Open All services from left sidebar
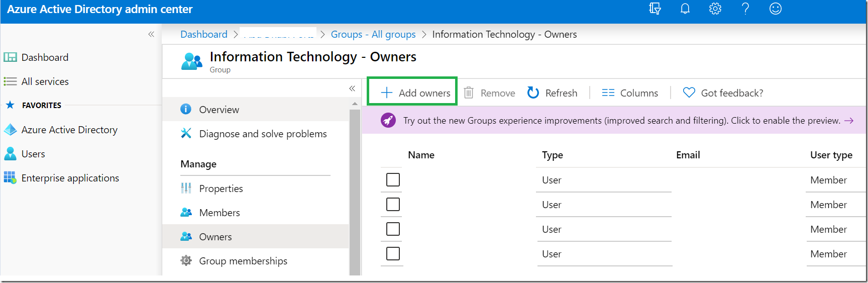 coord(45,81)
